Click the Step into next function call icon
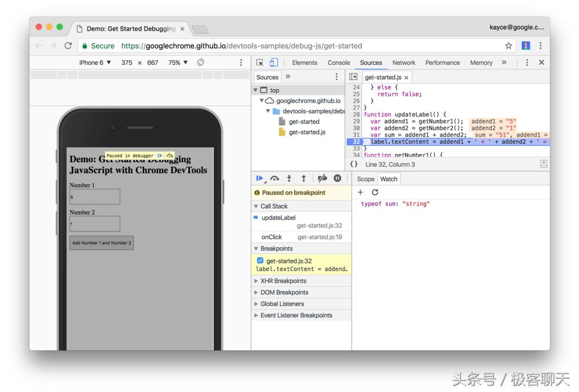This screenshot has width=579, height=392. click(288, 178)
